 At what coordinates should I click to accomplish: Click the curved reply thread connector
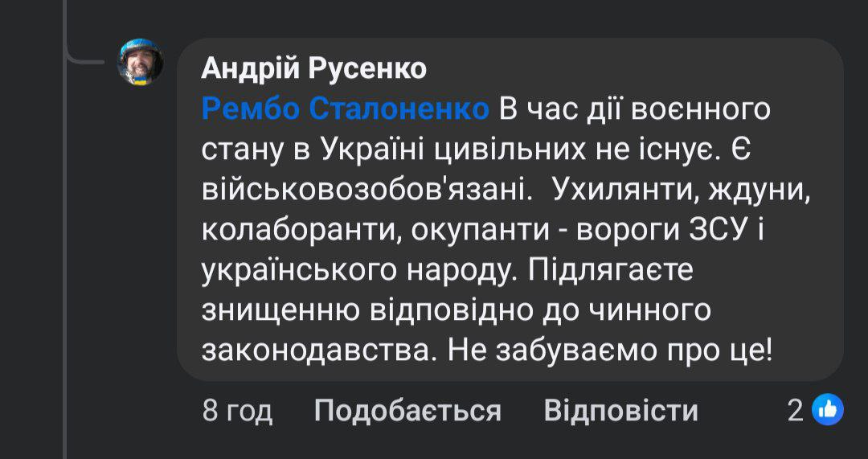click(x=84, y=58)
